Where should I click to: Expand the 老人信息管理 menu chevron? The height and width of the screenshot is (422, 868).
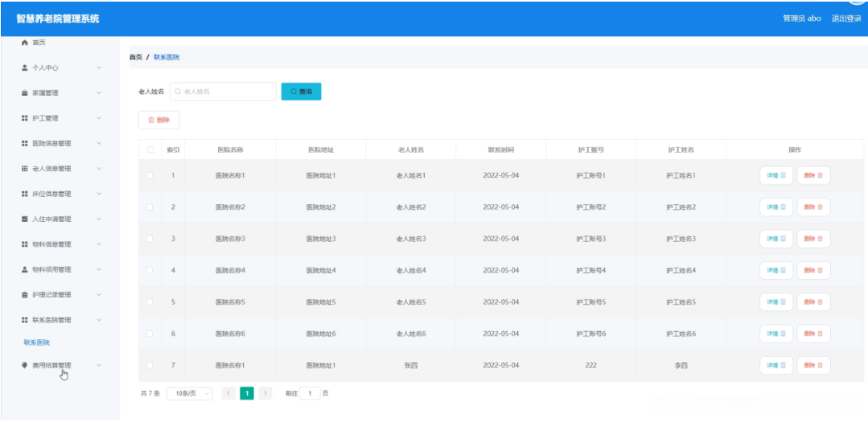(99, 169)
